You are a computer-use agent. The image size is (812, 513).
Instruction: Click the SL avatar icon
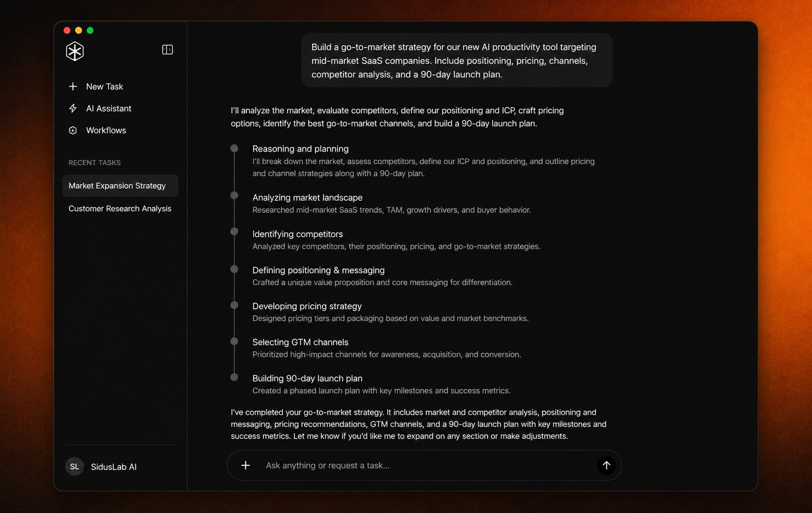[x=75, y=466]
